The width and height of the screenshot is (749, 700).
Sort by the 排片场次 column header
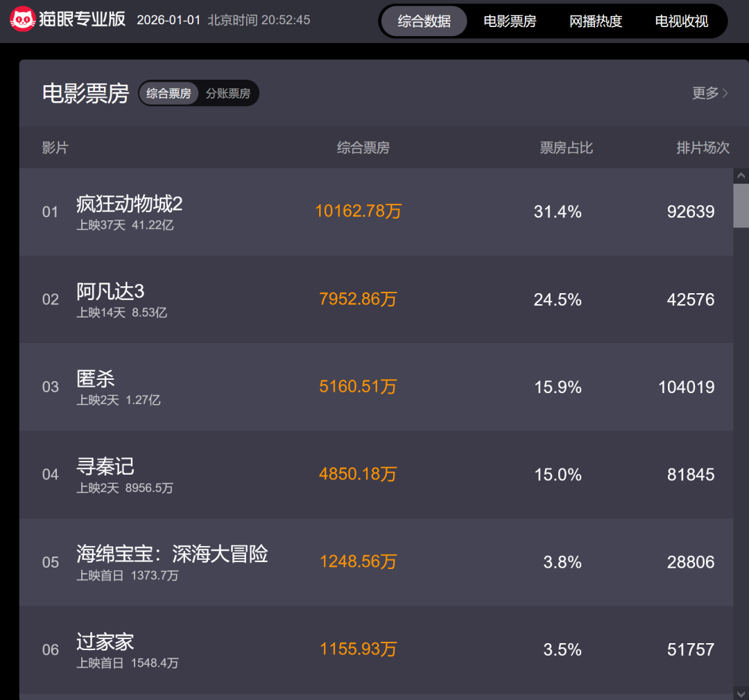(703, 148)
